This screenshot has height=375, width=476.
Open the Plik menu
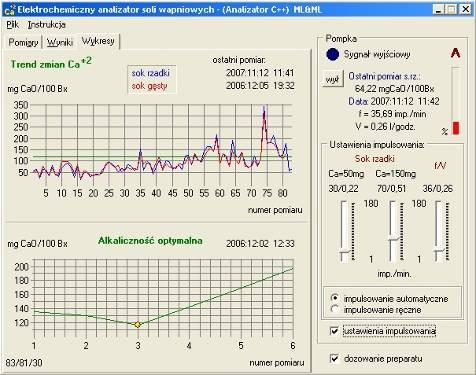[13, 25]
